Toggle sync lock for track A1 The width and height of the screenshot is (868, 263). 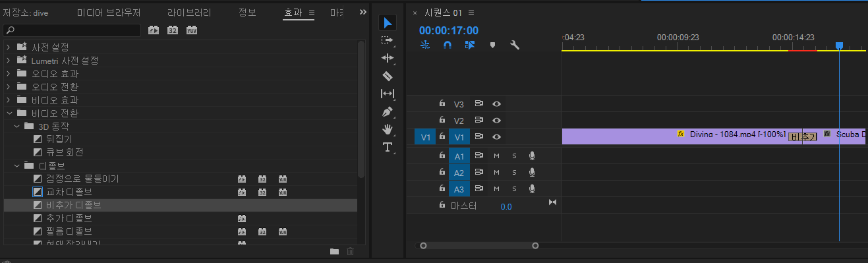pyautogui.click(x=479, y=156)
